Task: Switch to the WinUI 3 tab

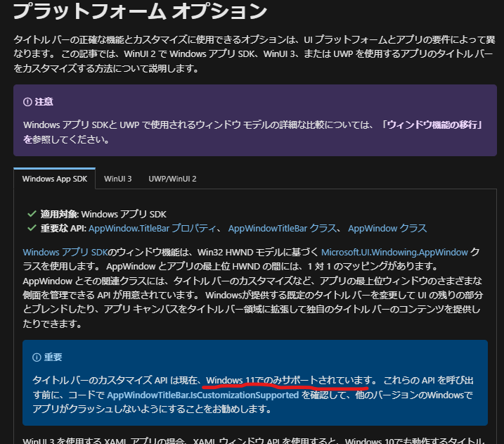Action: [118, 179]
